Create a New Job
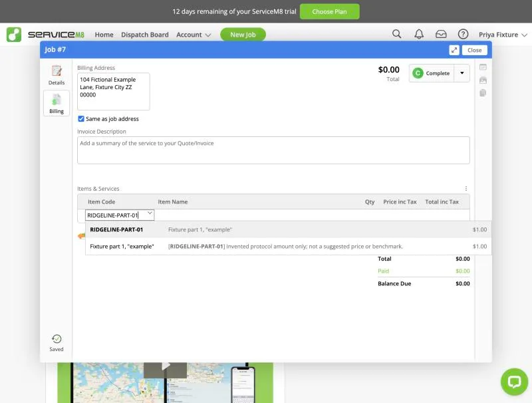Screen dimensions: 532x403 pos(243,35)
